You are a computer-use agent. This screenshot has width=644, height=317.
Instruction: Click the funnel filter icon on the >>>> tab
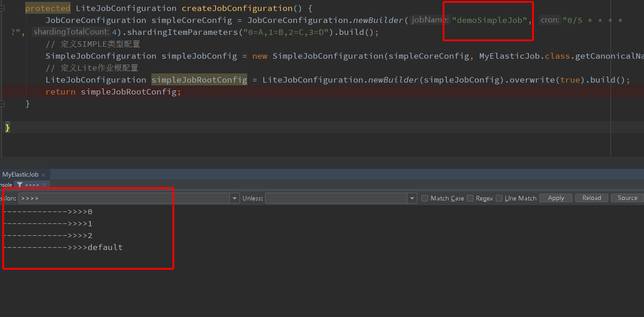click(x=20, y=185)
